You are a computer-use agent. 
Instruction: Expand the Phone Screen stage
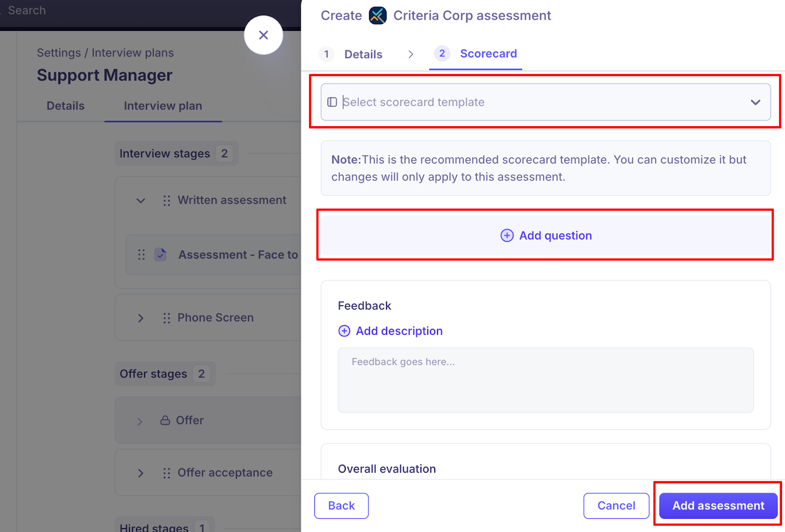141,318
